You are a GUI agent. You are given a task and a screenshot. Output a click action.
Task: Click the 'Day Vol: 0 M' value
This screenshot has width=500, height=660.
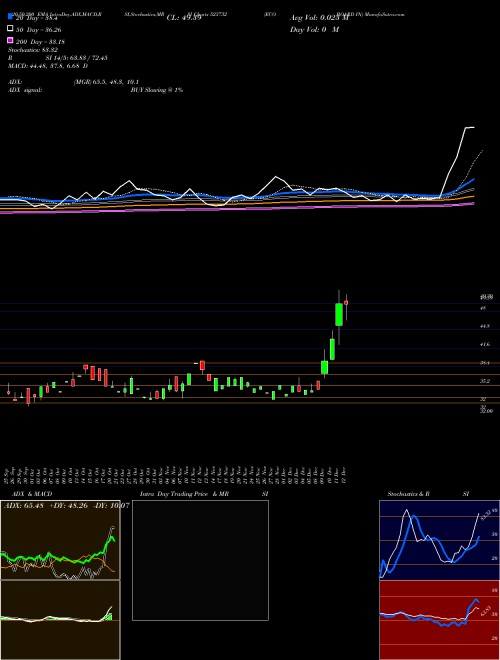point(314,30)
